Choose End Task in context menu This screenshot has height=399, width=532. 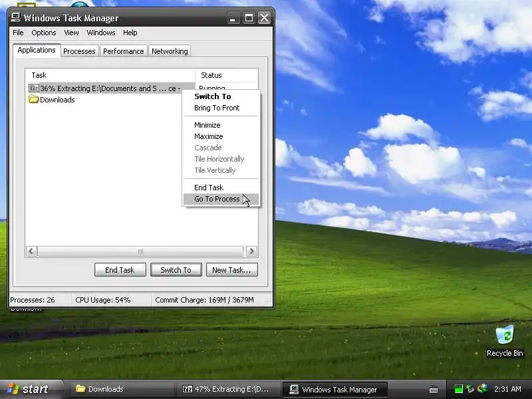coord(221,188)
